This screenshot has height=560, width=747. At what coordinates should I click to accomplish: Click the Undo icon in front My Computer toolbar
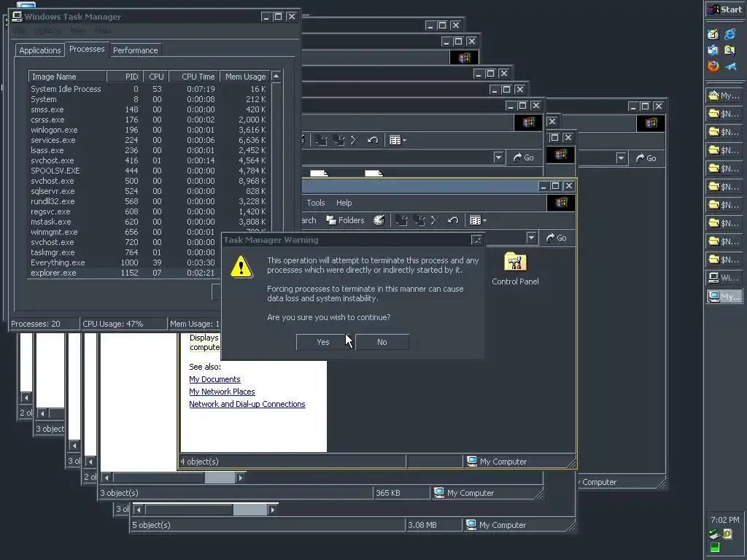coord(453,220)
